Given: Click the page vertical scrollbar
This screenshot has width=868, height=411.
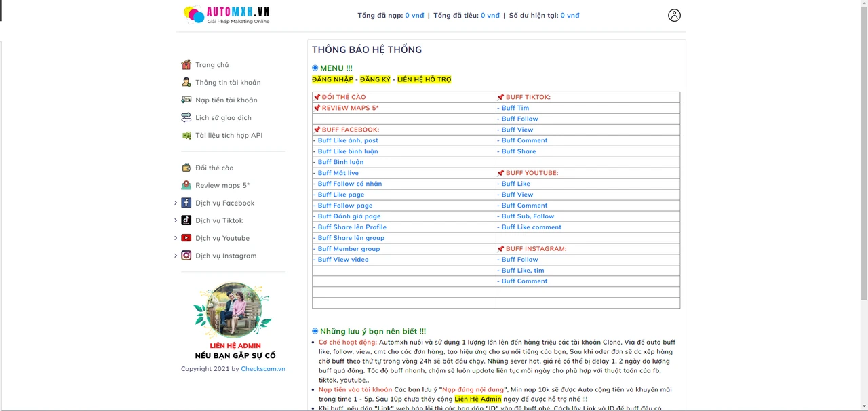Looking at the screenshot, I should coord(863,203).
